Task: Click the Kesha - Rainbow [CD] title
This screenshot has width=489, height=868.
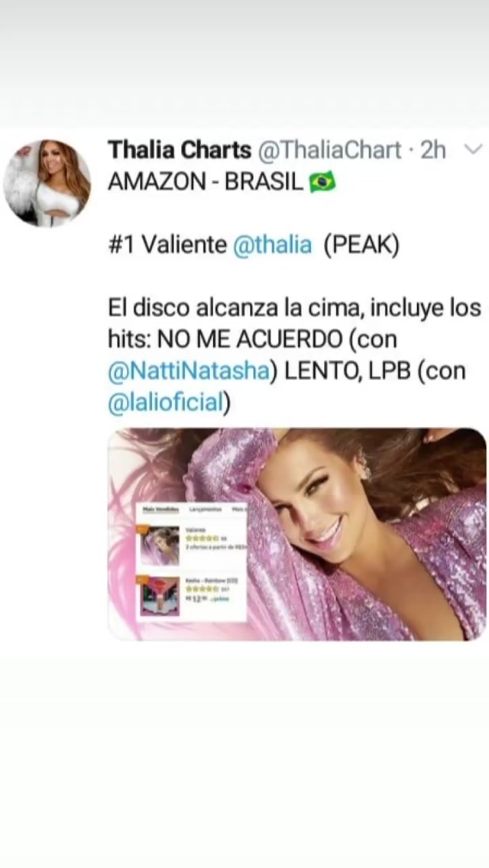Action: pos(212,580)
